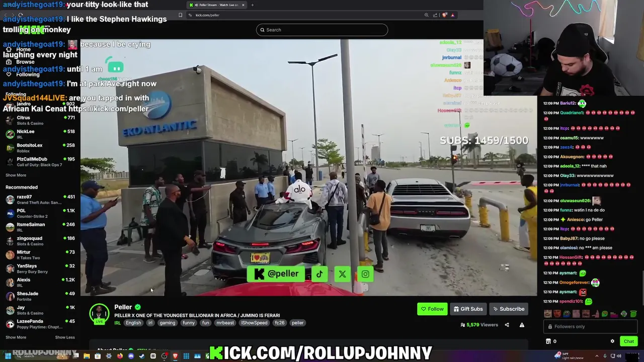Open Firefox from the taskbar
The width and height of the screenshot is (644, 362).
tap(120, 356)
